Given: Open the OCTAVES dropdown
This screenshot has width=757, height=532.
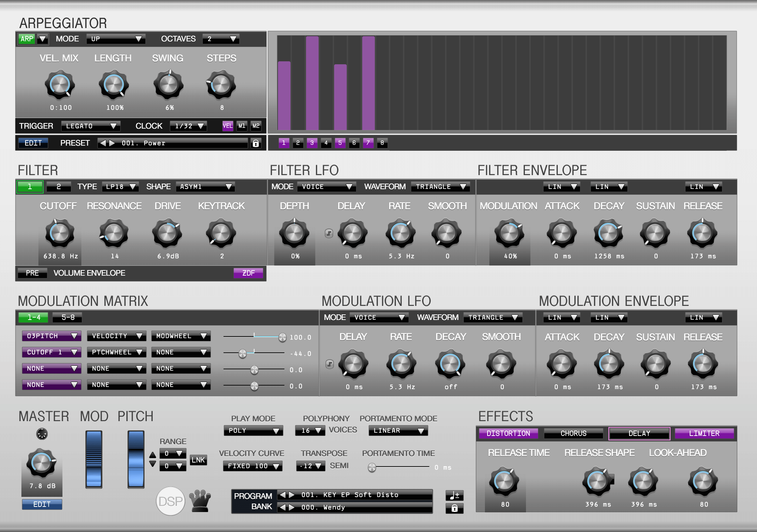Looking at the screenshot, I should 221,39.
